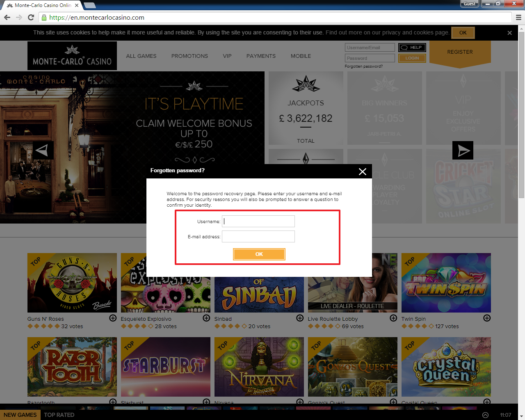Open the MOBILE page

[301, 56]
